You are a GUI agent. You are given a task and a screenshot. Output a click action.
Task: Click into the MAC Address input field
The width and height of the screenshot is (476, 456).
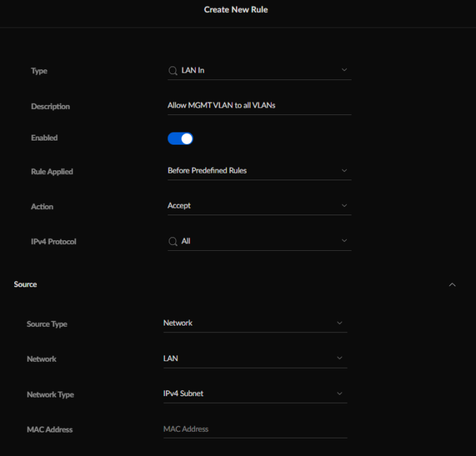click(x=255, y=429)
